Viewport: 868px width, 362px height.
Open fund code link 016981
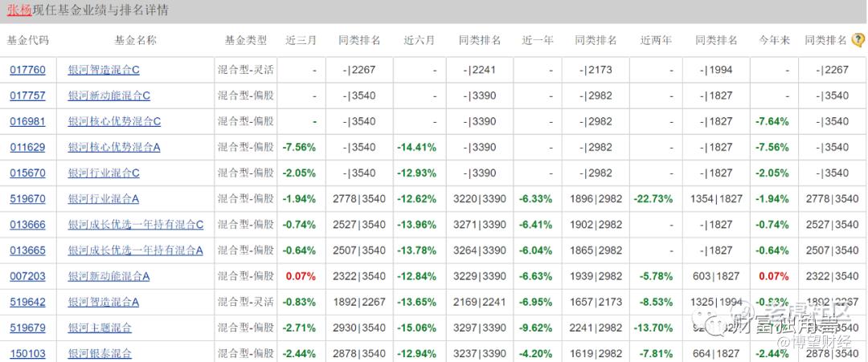[x=27, y=121]
